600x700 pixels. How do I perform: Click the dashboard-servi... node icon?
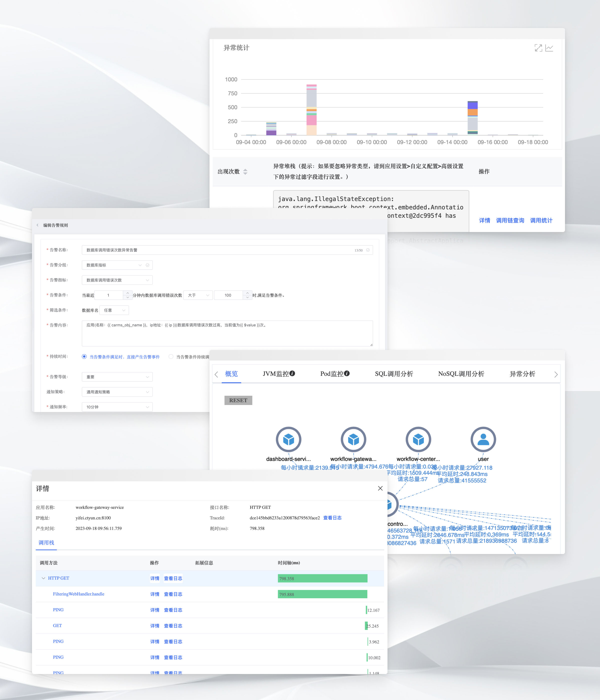[288, 439]
